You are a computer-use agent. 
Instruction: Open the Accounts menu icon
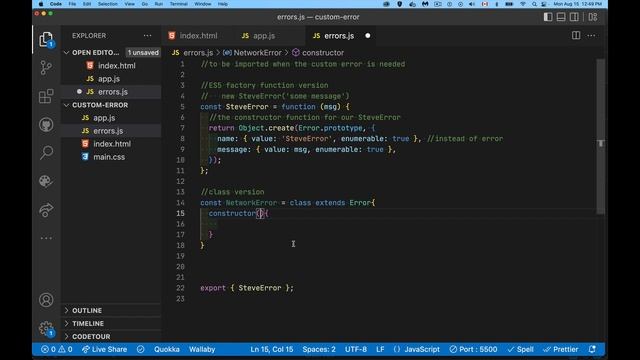click(46, 300)
